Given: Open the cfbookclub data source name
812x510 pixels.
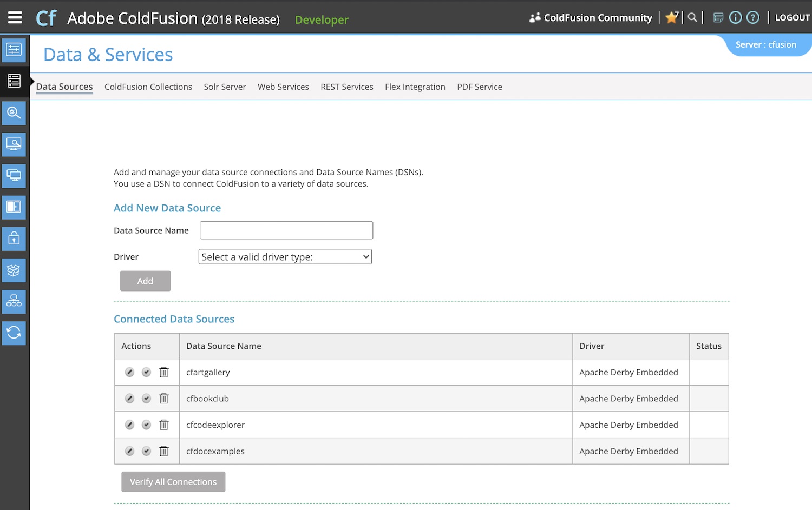Looking at the screenshot, I should (x=207, y=399).
